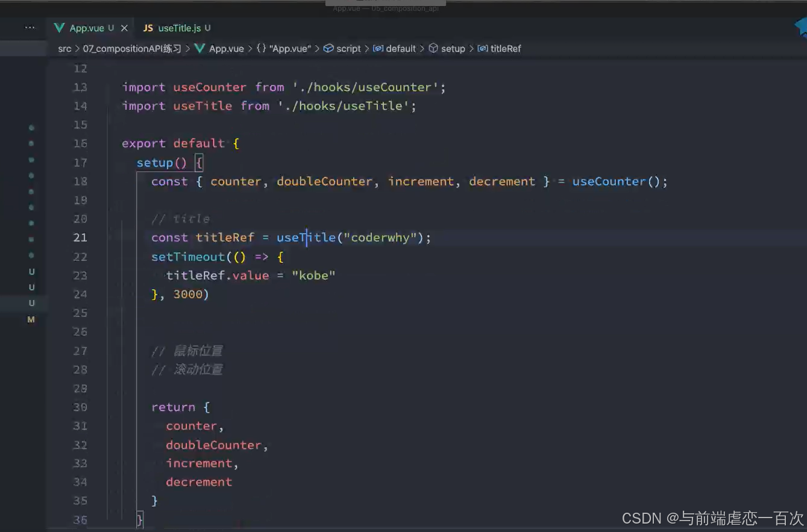Click the variable icon before default breadcrumb
807x532 pixels.
[x=378, y=48]
